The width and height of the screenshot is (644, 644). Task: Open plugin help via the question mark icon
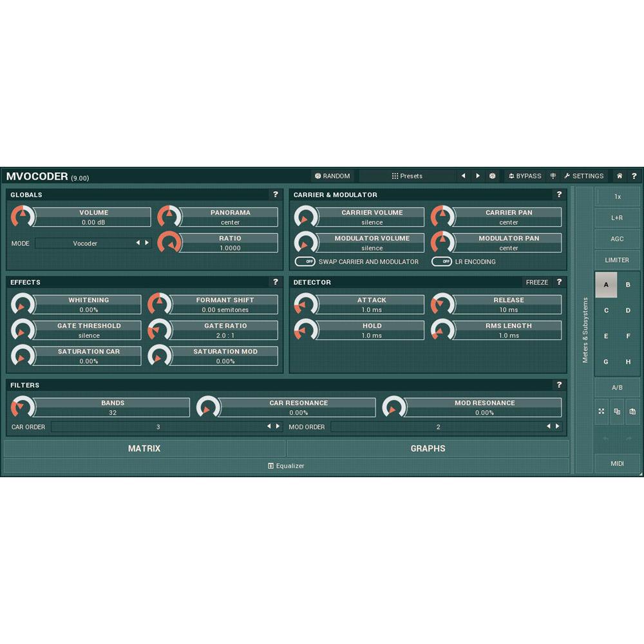click(634, 176)
